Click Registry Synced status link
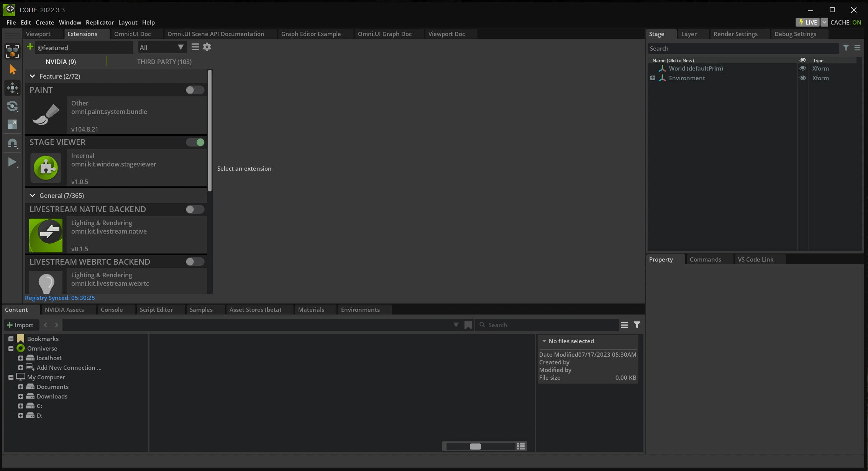The width and height of the screenshot is (868, 471). (60, 298)
